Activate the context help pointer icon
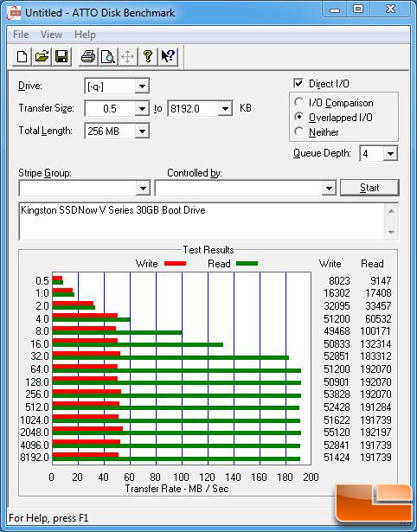 tap(168, 56)
